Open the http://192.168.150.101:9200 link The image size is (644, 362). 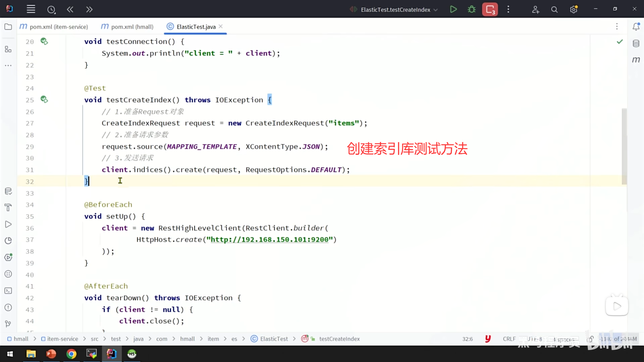269,240
